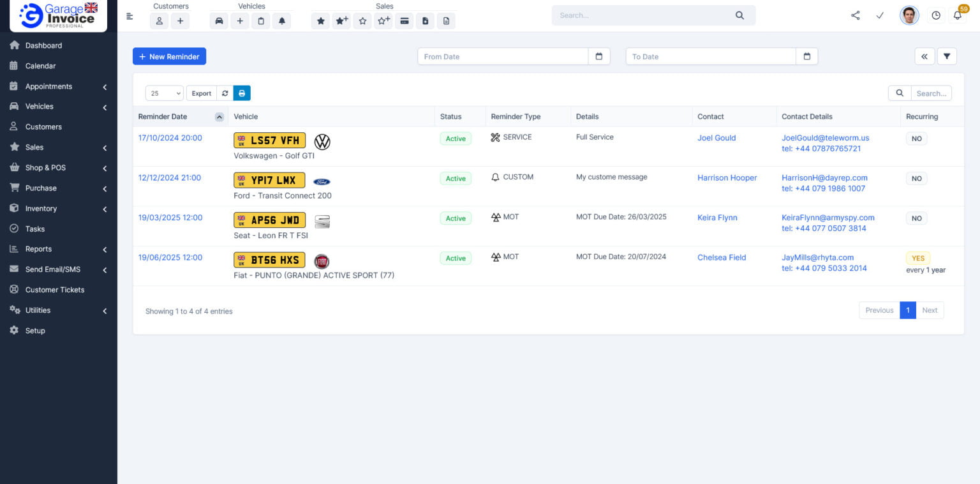The width and height of the screenshot is (980, 484).
Task: Toggle sidebar using the hamburger menu icon
Action: pyautogui.click(x=130, y=17)
